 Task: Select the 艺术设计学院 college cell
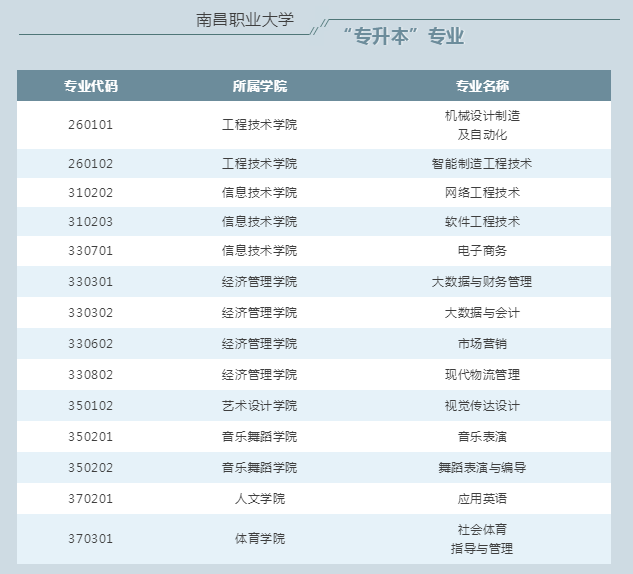pyautogui.click(x=259, y=405)
